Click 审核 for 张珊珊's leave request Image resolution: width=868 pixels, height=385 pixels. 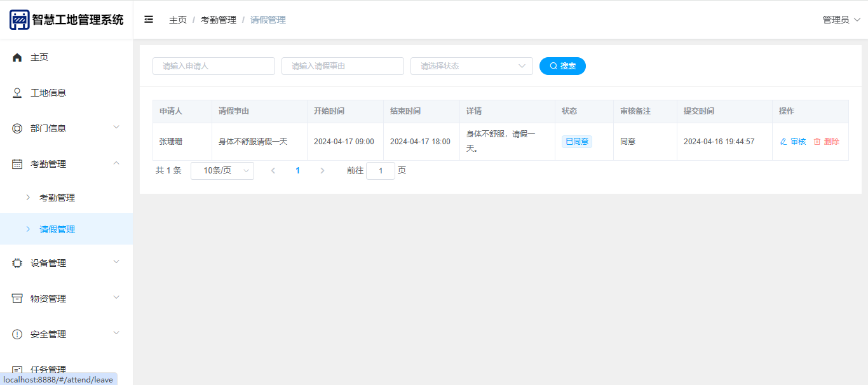(x=793, y=142)
